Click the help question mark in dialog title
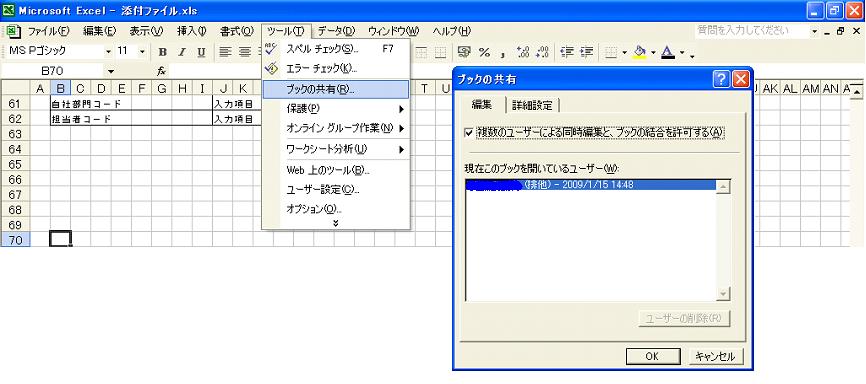Viewport: 866px width, 384px height. coord(721,80)
